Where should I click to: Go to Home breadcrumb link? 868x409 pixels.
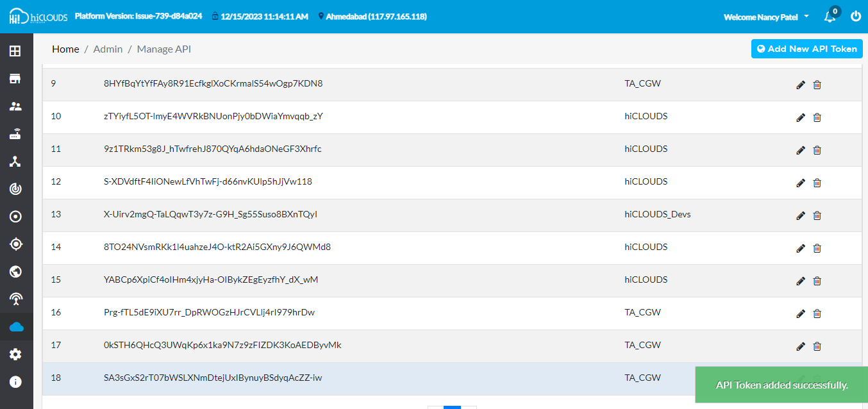pyautogui.click(x=66, y=49)
